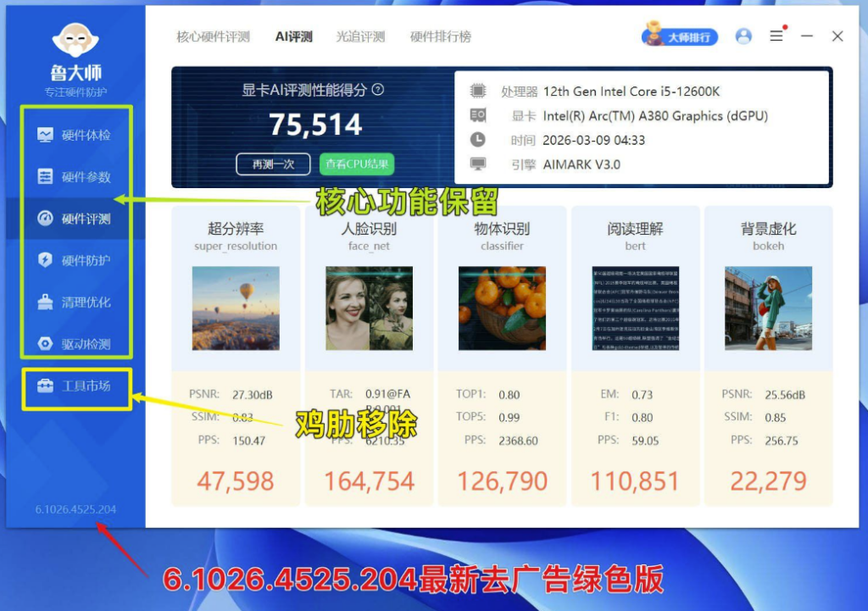The height and width of the screenshot is (611, 868).
Task: Click the PPS value 2368.60
Action: (518, 441)
